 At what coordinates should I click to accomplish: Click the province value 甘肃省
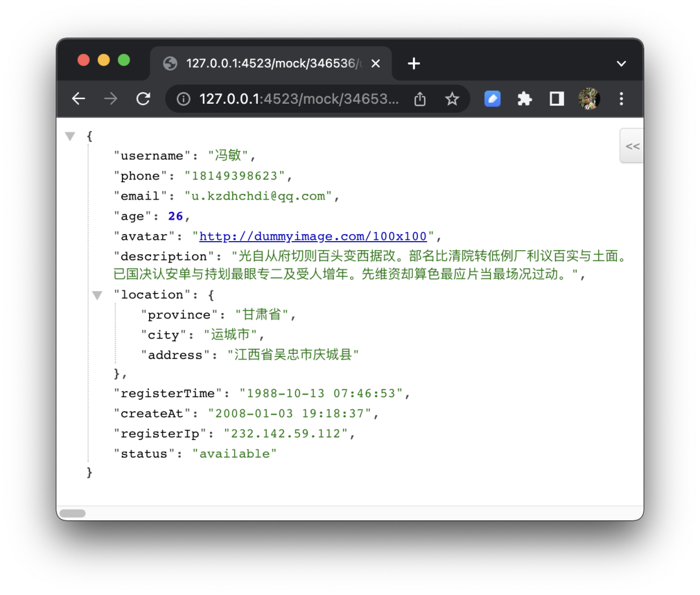262,315
